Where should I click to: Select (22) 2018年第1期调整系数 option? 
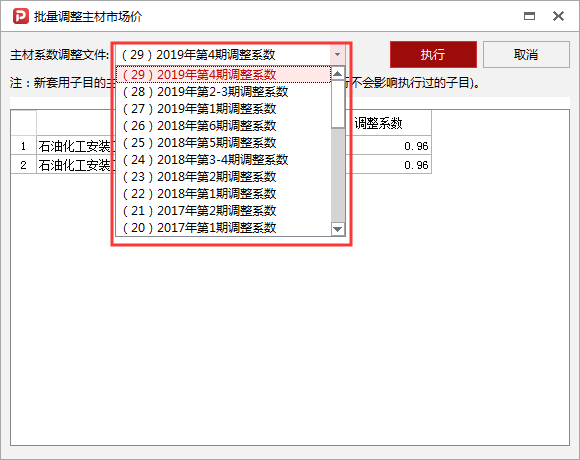[x=223, y=194]
